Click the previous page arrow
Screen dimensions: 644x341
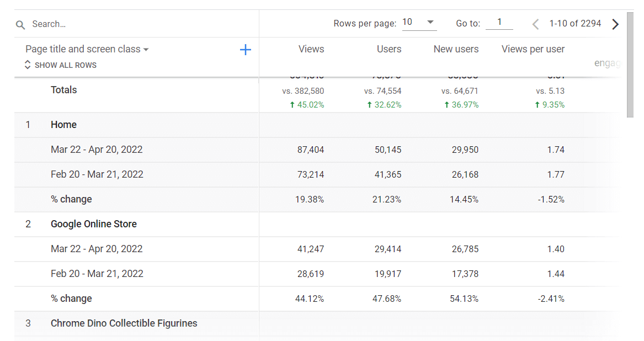click(534, 24)
